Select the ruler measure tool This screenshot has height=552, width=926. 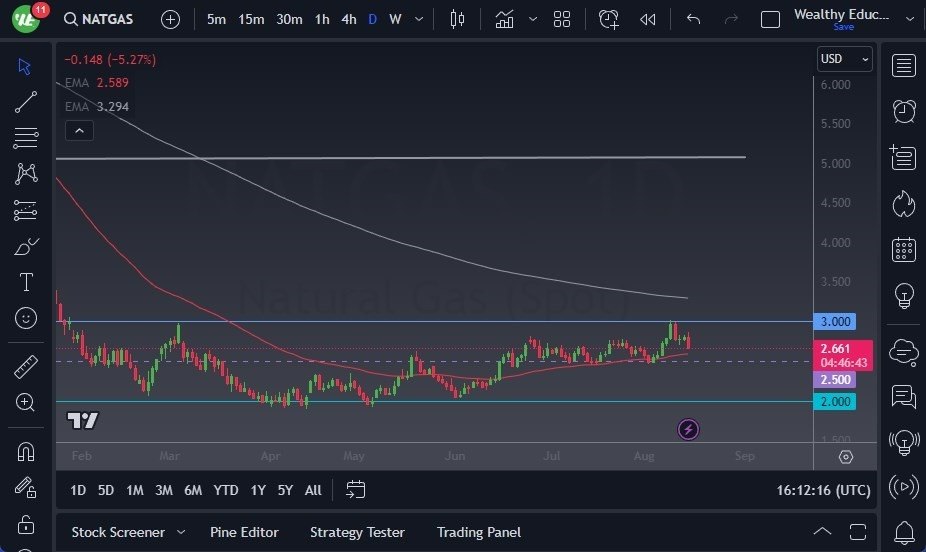click(26, 367)
